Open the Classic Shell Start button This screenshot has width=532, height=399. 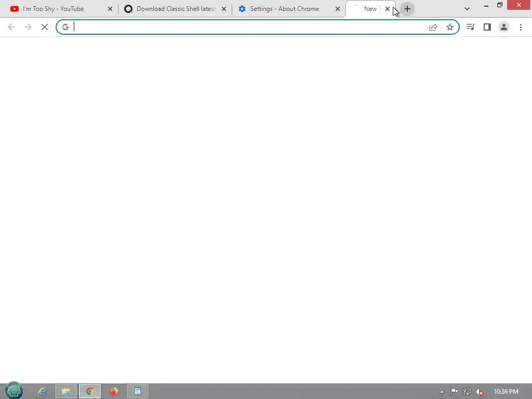[14, 391]
